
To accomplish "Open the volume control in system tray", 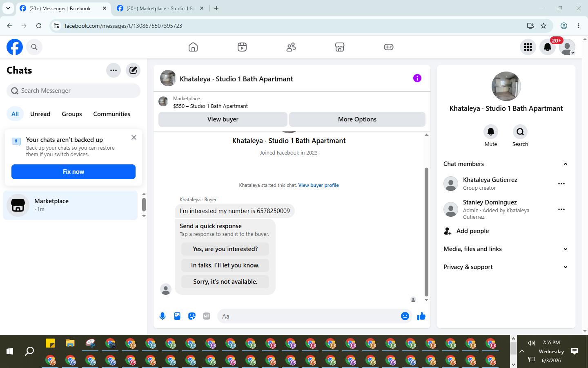I will tap(532, 343).
